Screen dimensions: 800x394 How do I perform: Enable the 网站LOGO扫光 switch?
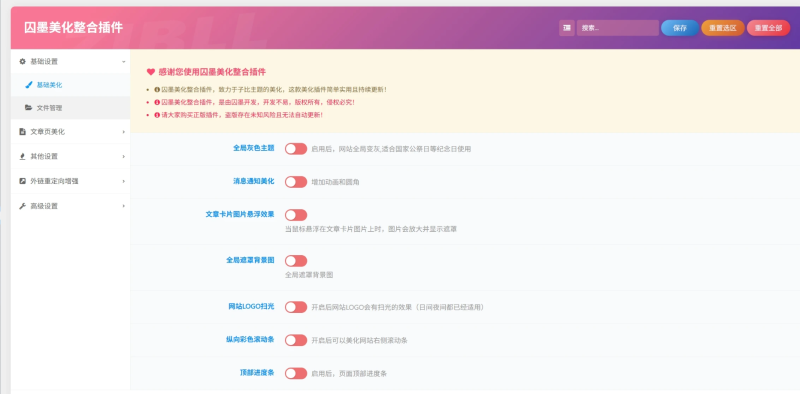tap(296, 307)
